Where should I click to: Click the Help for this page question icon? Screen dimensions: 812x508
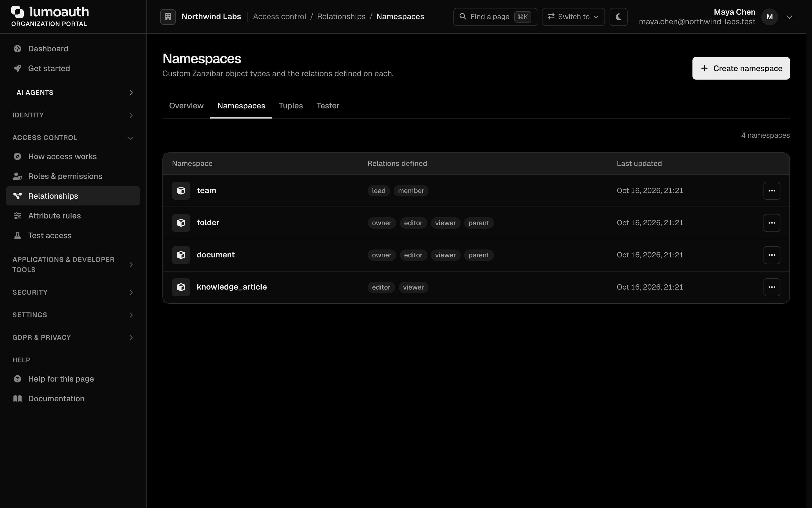pyautogui.click(x=17, y=379)
